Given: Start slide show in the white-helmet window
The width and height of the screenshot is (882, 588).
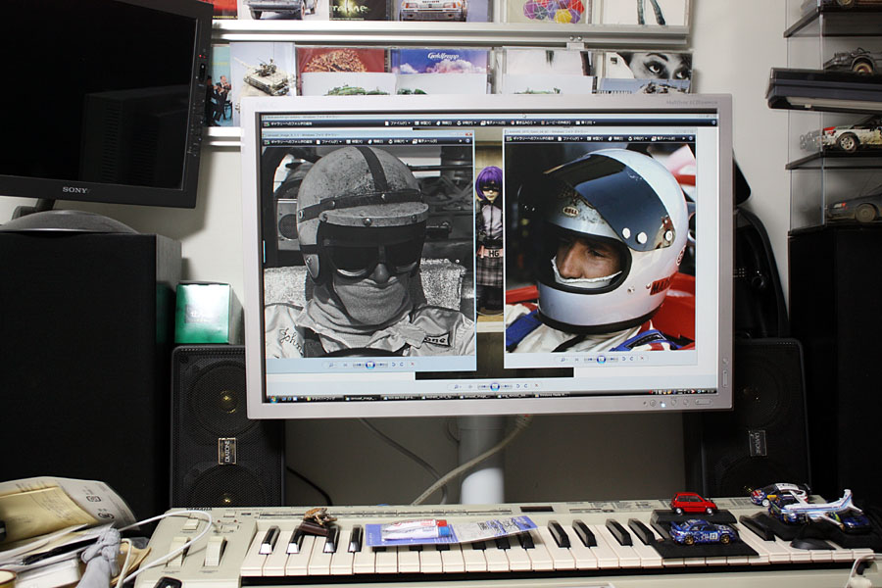Looking at the screenshot, I should [601, 359].
